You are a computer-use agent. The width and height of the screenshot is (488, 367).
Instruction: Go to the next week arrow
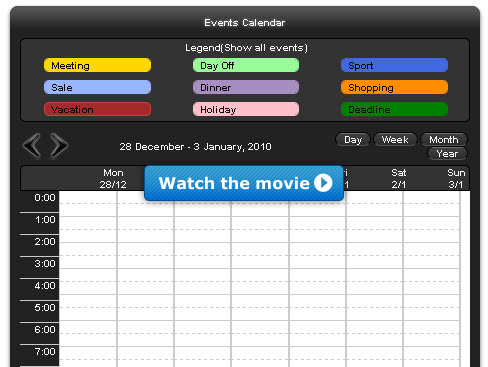(59, 146)
